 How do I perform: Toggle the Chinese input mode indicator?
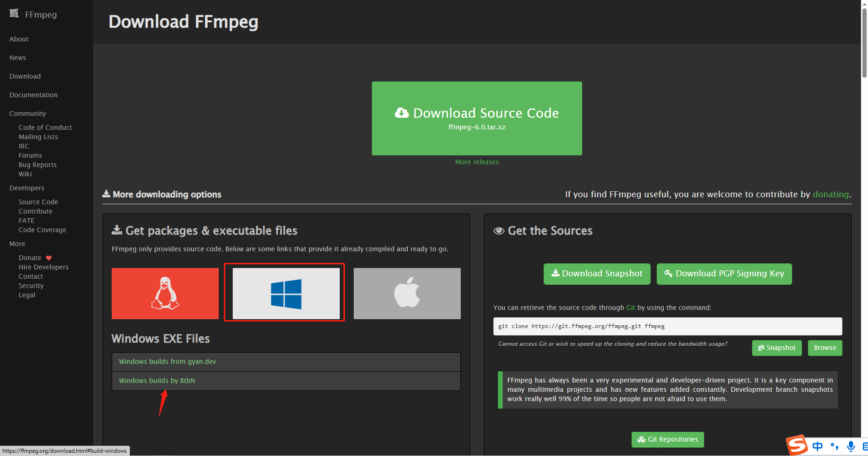(817, 447)
